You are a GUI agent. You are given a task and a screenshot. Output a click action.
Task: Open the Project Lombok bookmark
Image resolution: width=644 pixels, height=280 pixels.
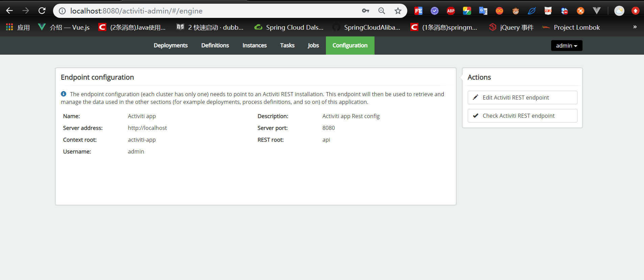(571, 27)
